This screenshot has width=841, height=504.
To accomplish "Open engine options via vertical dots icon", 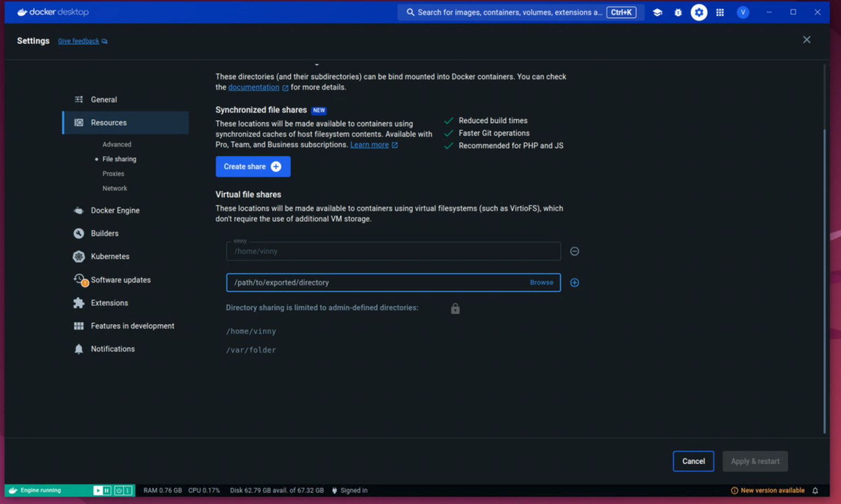I will click(x=128, y=490).
